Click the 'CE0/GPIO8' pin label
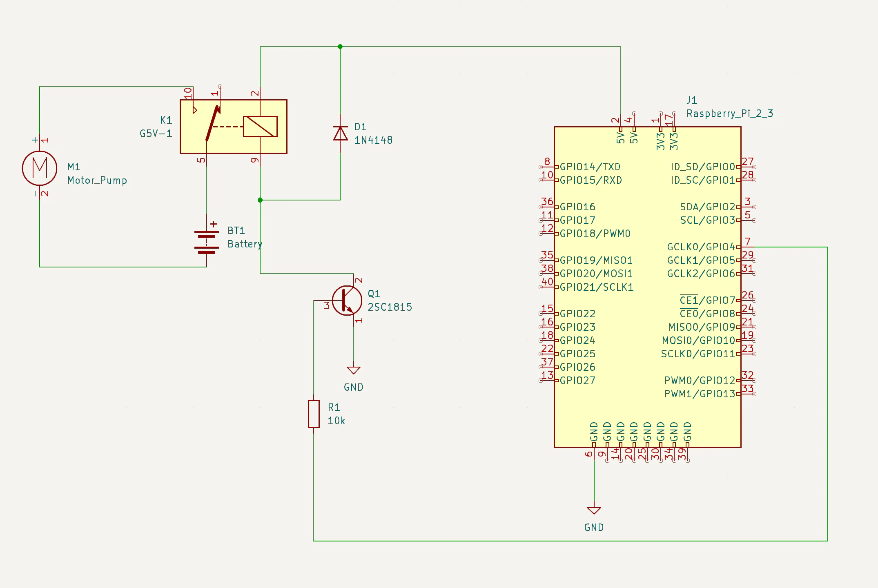This screenshot has width=878, height=588. point(708,314)
